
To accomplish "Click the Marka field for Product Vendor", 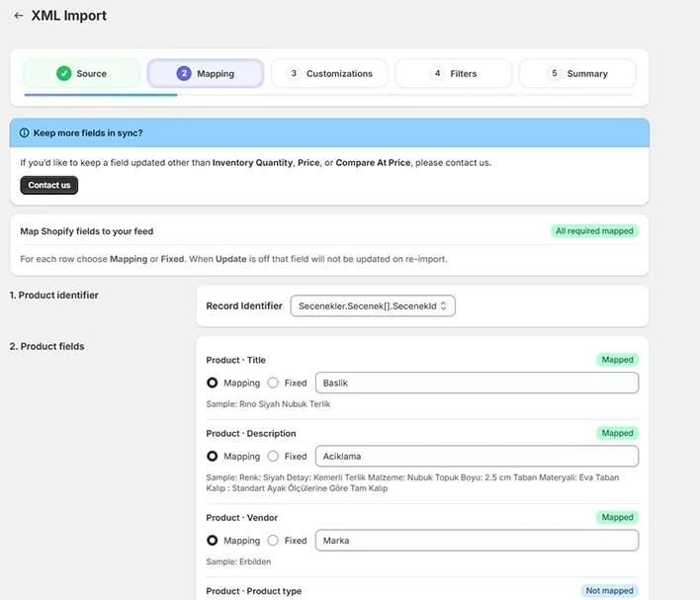I will click(x=477, y=540).
